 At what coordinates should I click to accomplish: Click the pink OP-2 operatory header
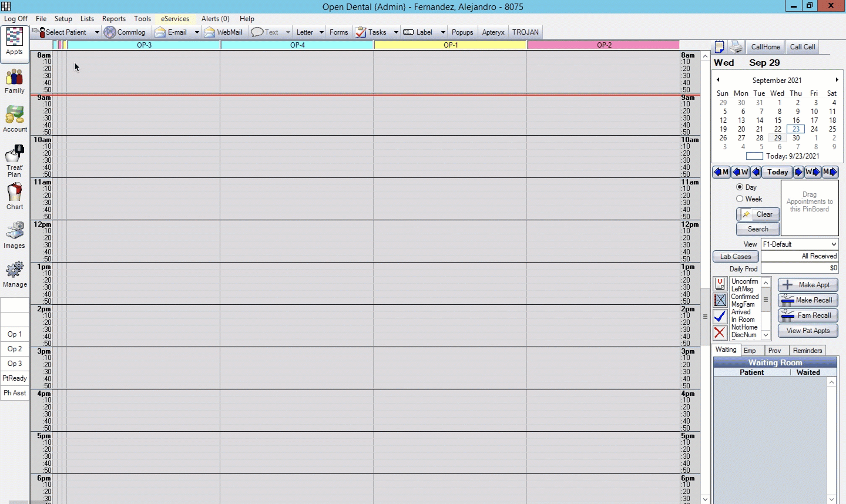(603, 45)
